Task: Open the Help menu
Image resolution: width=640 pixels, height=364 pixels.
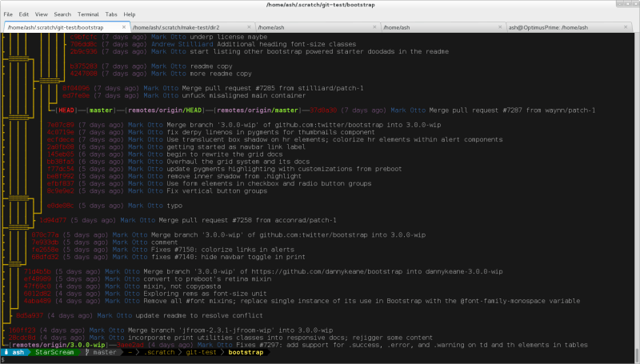Action: click(130, 14)
